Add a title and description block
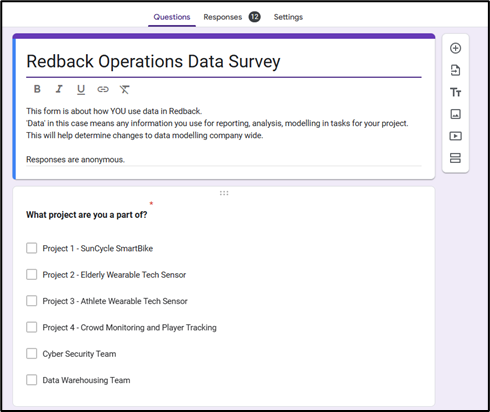 (455, 92)
